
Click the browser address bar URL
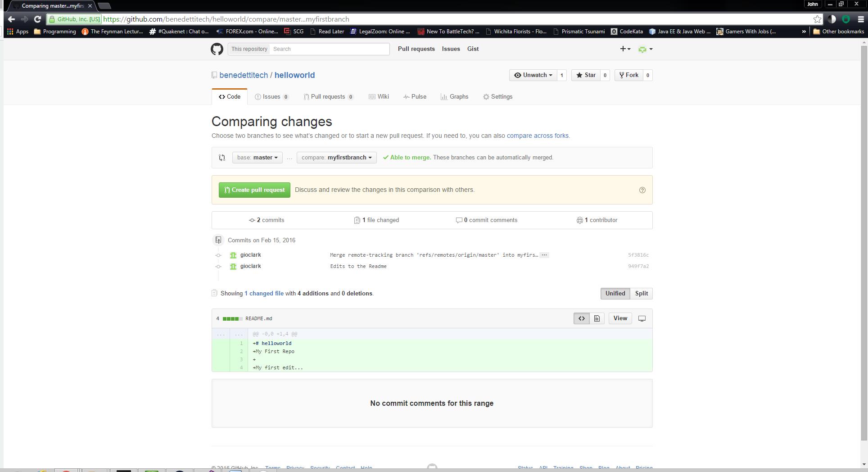click(x=226, y=19)
